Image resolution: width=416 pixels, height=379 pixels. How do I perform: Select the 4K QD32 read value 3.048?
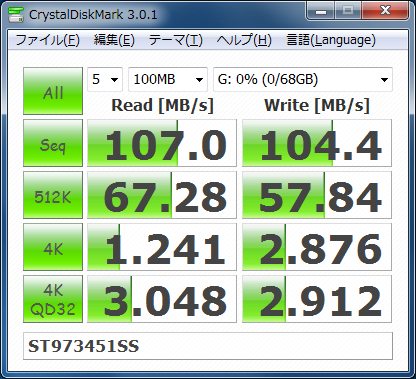(x=162, y=299)
